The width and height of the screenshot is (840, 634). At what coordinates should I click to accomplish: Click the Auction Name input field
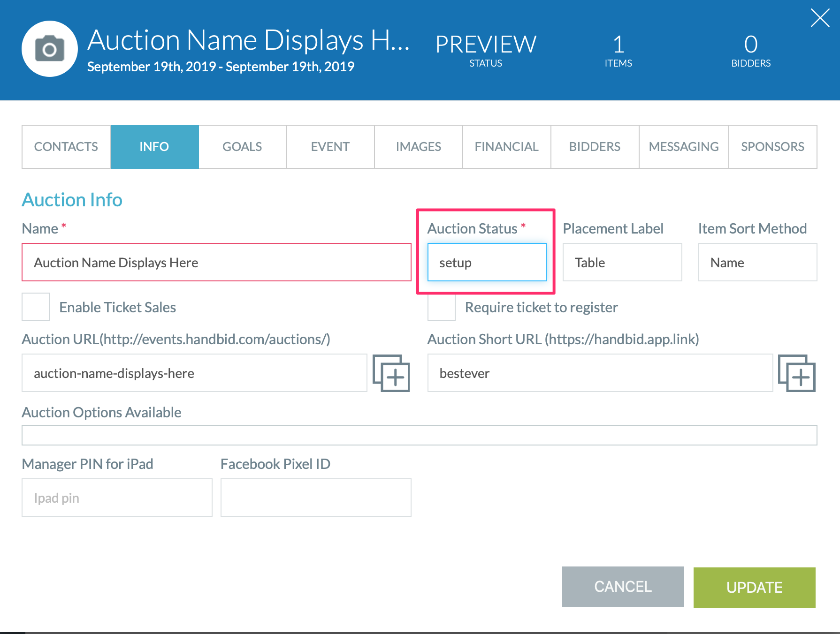coord(216,262)
